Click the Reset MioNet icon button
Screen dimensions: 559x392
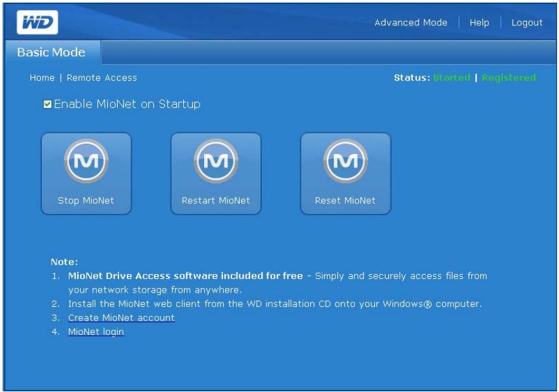click(345, 174)
